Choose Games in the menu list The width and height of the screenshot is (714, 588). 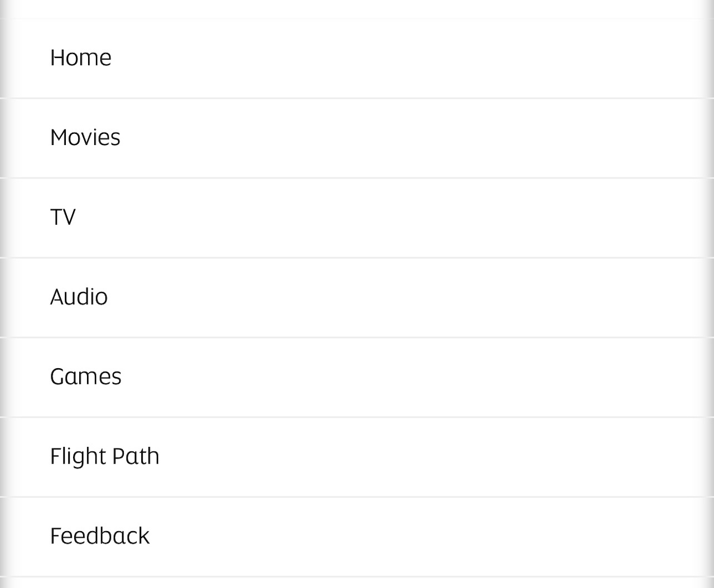pos(357,377)
